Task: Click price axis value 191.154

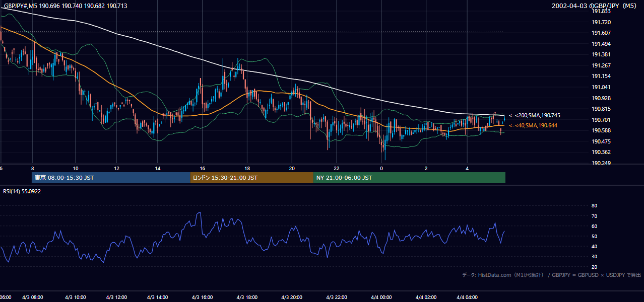Action: coord(601,76)
